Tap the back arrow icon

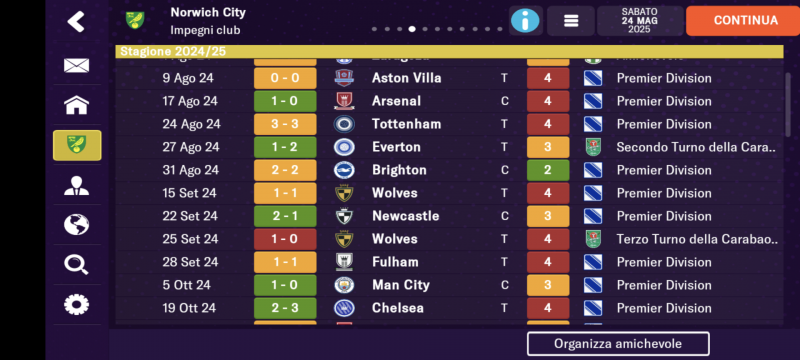(76, 21)
